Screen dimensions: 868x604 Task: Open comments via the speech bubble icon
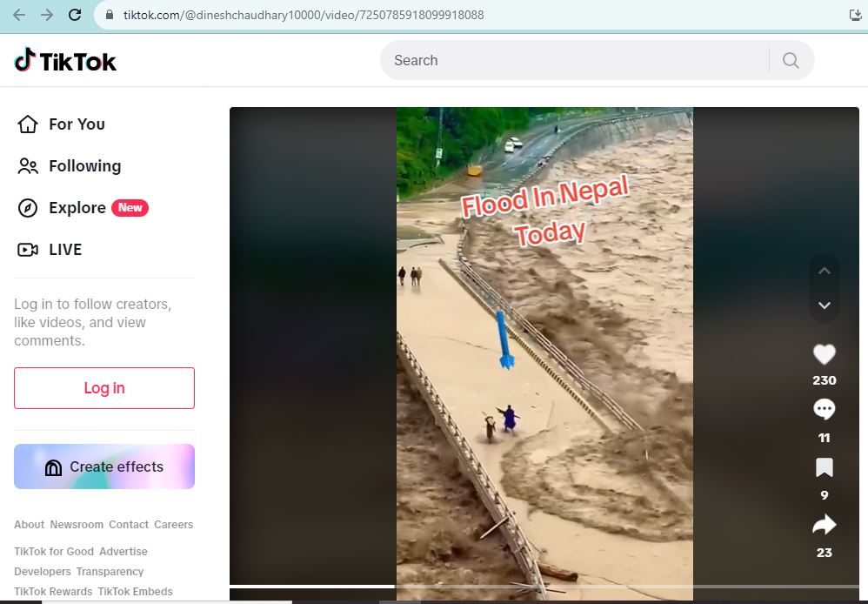tap(824, 409)
